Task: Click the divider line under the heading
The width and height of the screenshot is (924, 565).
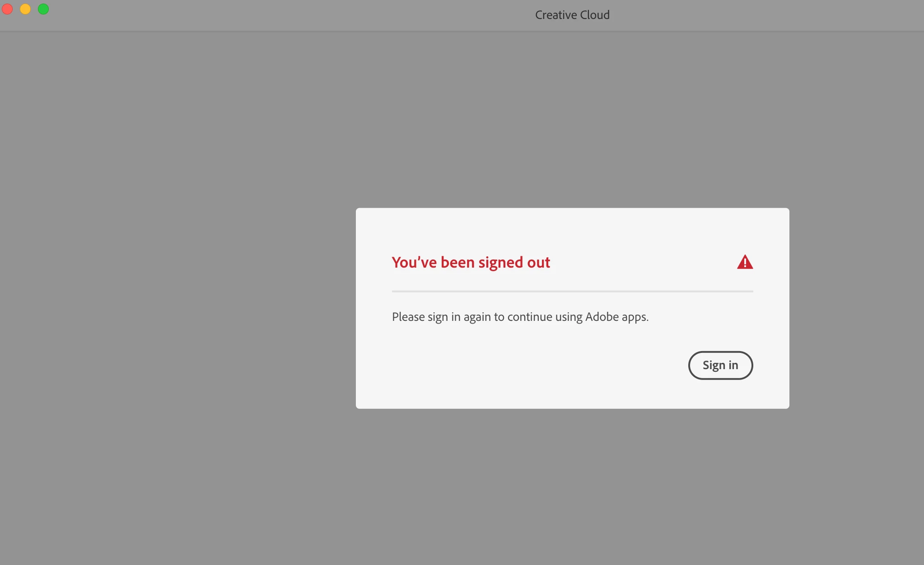Action: (572, 292)
